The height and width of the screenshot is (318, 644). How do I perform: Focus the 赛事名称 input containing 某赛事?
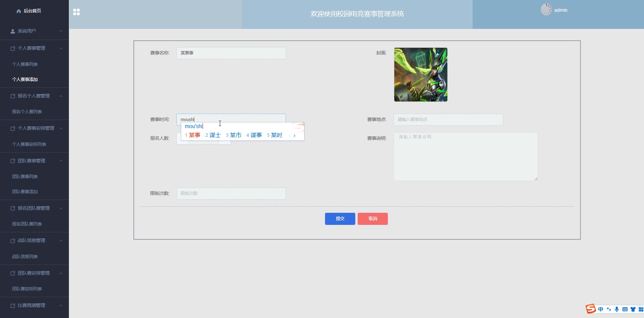point(231,53)
